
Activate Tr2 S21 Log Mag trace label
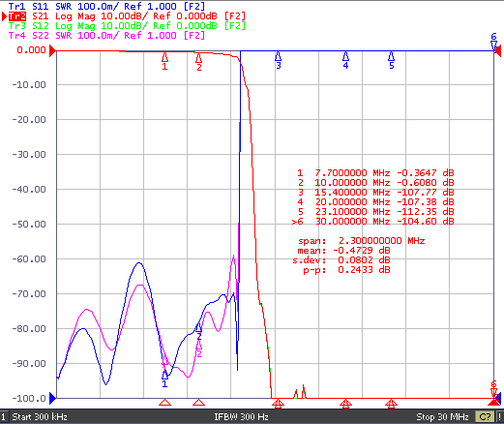(x=127, y=16)
